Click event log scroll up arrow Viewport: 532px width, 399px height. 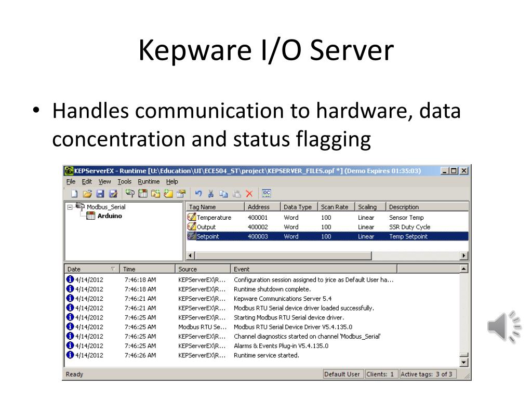coord(464,269)
